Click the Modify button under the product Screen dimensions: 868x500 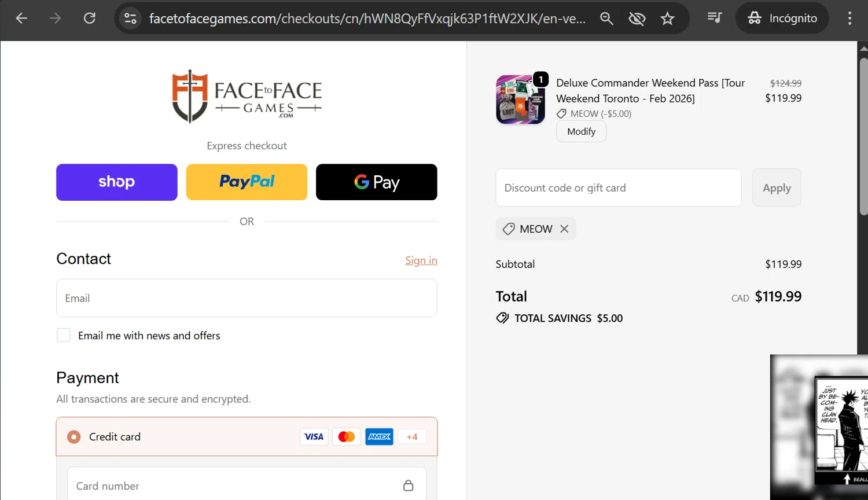[581, 131]
